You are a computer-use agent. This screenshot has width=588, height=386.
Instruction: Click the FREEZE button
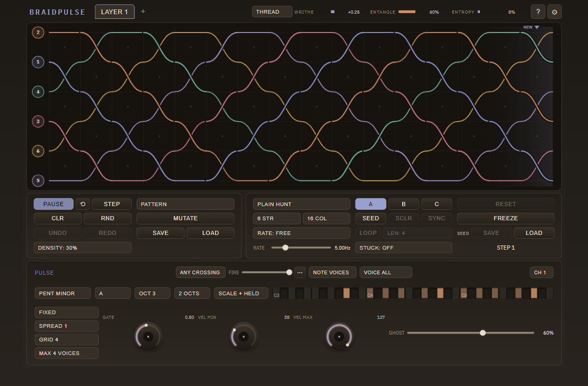point(506,218)
